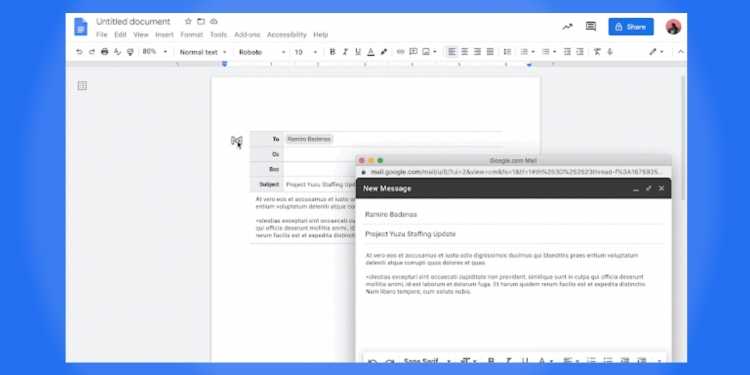The image size is (750, 375).
Task: Open the account avatar in Docs
Action: click(x=673, y=27)
